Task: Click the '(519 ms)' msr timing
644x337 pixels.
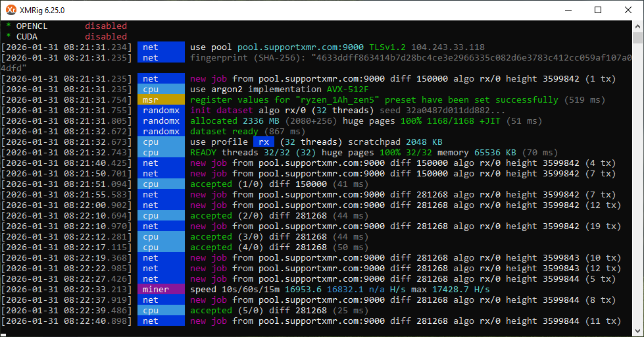Action: 584,100
